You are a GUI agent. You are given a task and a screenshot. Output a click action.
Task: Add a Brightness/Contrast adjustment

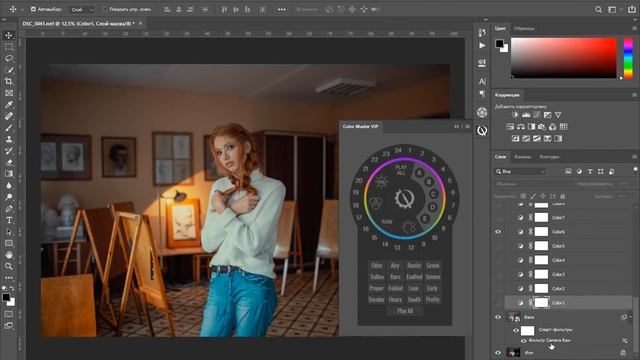(x=516, y=115)
